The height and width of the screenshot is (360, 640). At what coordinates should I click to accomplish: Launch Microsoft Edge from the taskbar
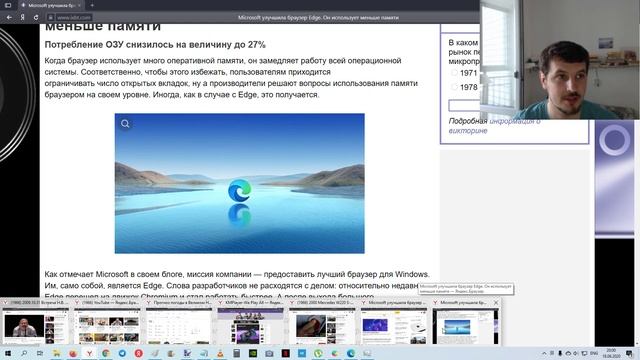pyautogui.click(x=351, y=353)
